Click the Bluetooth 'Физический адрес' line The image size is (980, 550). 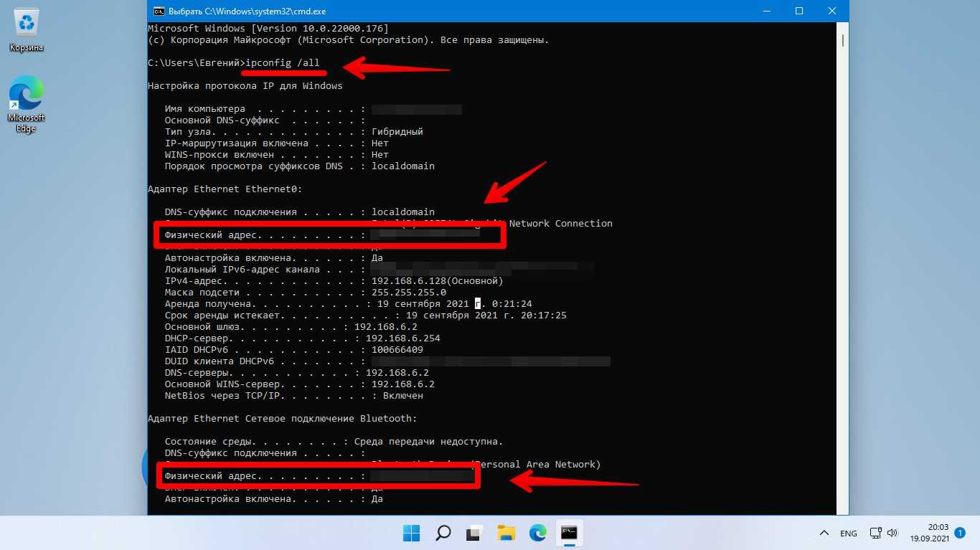tap(319, 475)
